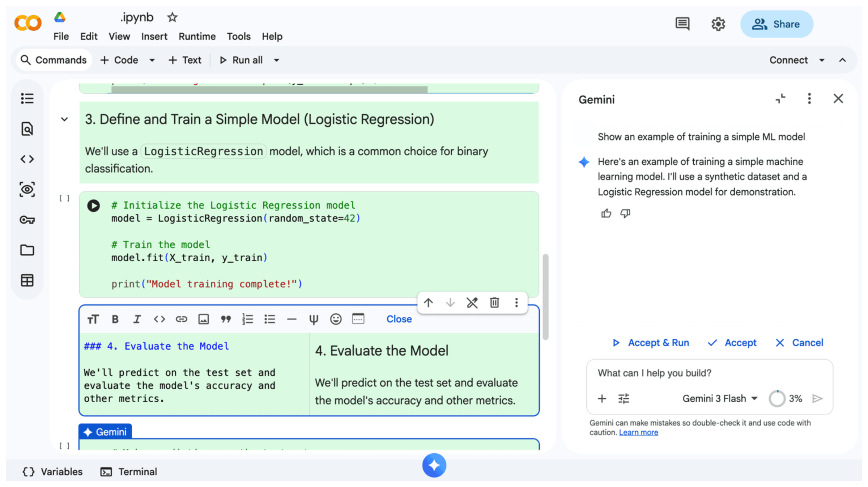Open the File menu
Image resolution: width=868 pixels, height=487 pixels.
(61, 37)
